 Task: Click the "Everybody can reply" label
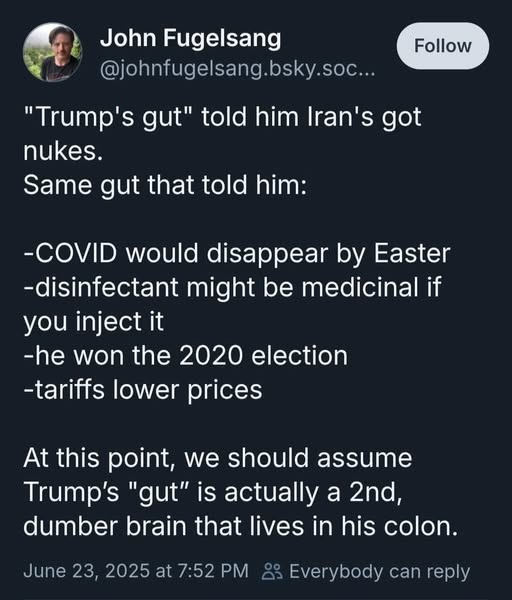[x=379, y=572]
